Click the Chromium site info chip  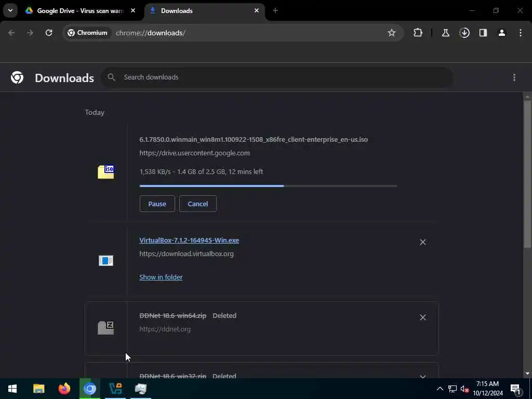tap(87, 33)
